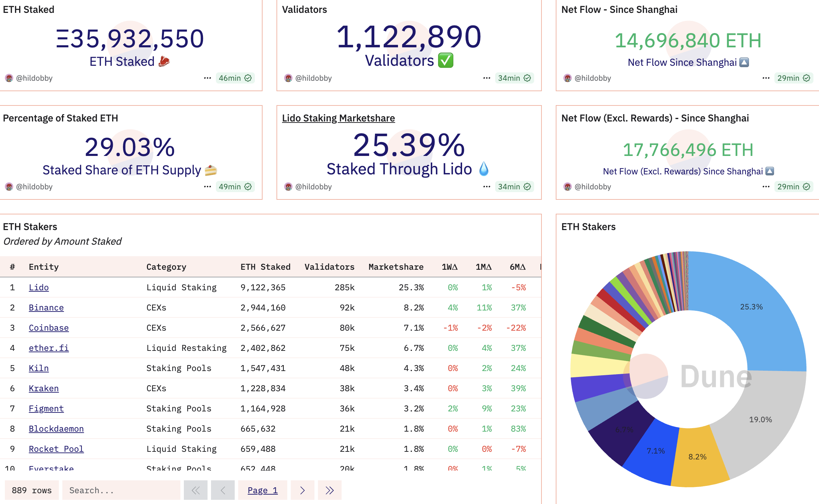This screenshot has height=504, width=819.
Task: Click the Search field below the table
Action: pos(121,490)
